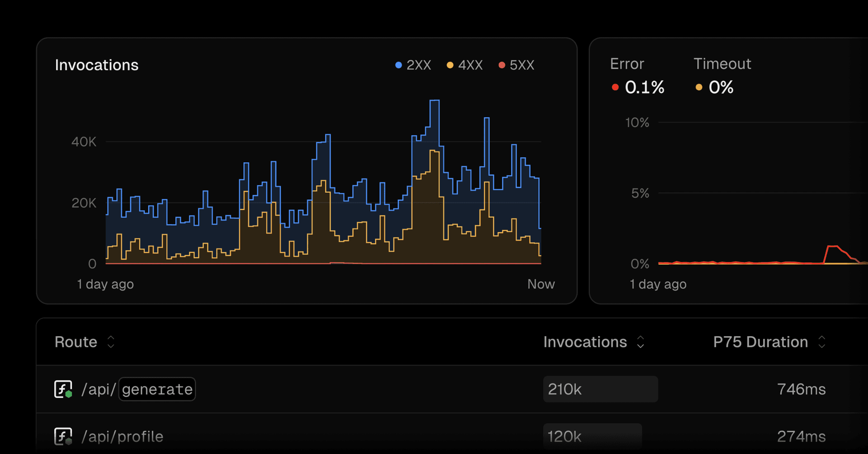868x454 pixels.
Task: Click the red spike on the error chart
Action: tap(833, 247)
